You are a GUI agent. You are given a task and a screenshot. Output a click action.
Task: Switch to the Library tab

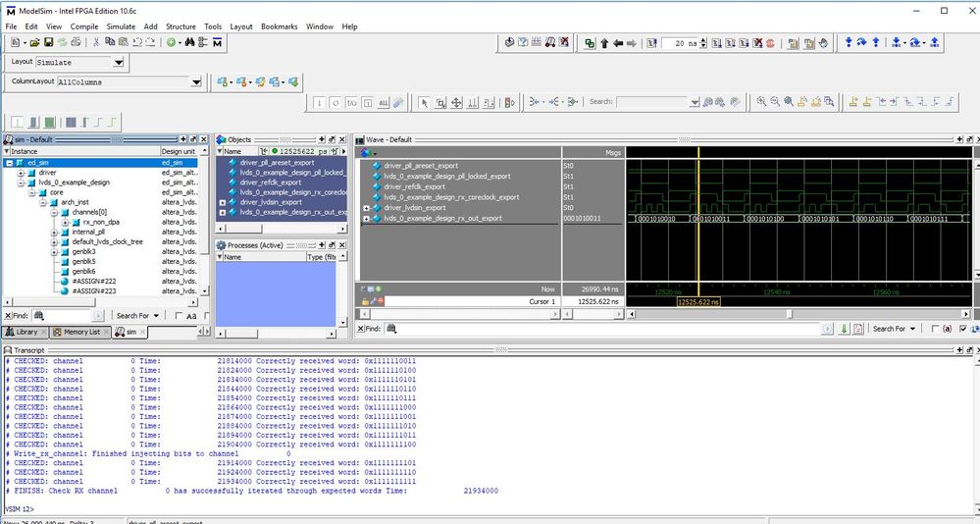click(25, 332)
